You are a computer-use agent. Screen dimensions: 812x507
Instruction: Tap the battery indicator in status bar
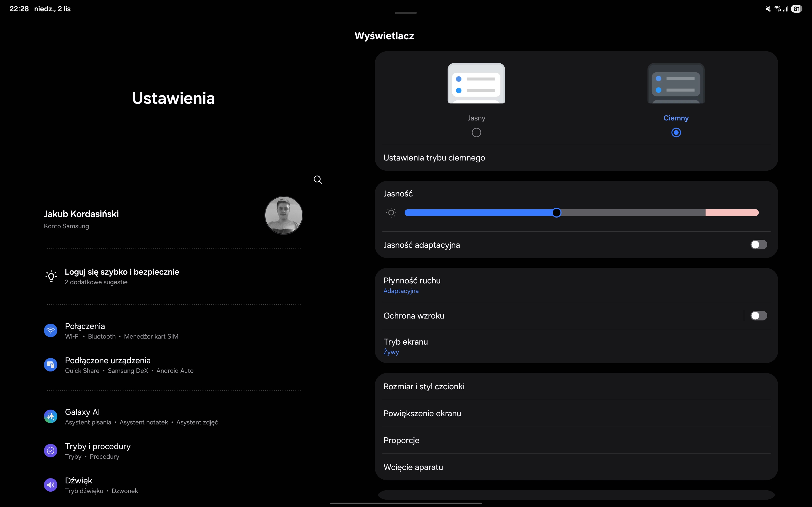pyautogui.click(x=797, y=9)
